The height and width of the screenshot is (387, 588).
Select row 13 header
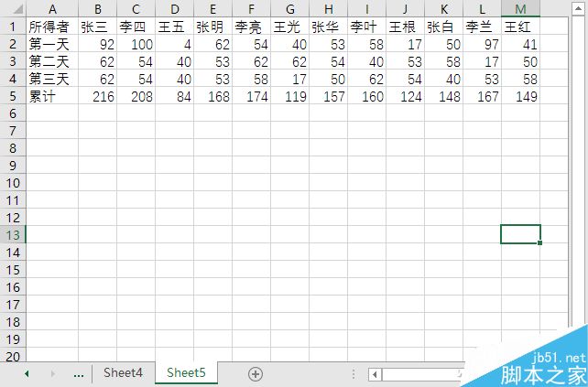pos(13,235)
